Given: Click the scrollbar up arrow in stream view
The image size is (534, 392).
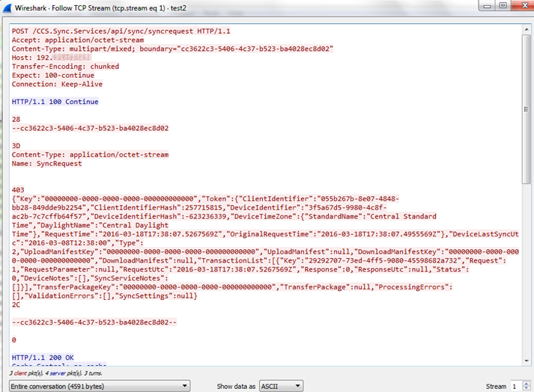Looking at the screenshot, I should coord(527,28).
